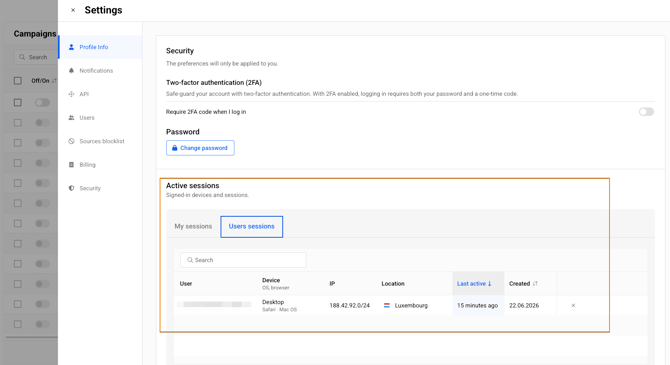Tick last visible campaign row checkbox
Viewport: 670px width, 365px height.
18,324
